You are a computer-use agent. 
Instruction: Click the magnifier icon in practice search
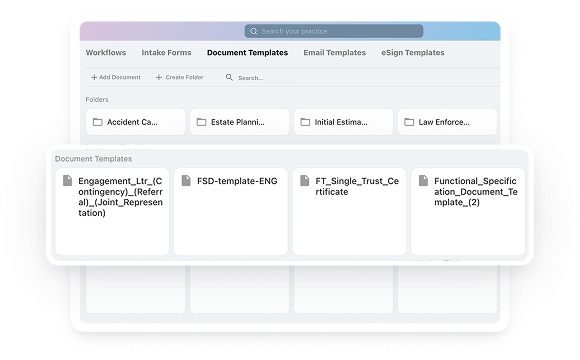(x=253, y=31)
